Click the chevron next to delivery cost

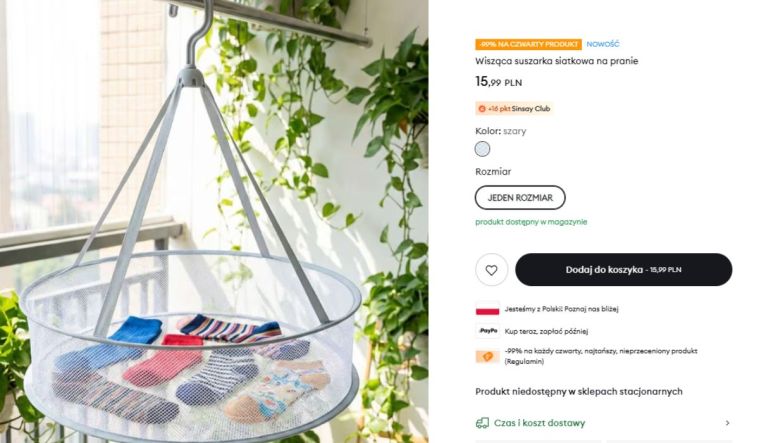[x=727, y=423]
